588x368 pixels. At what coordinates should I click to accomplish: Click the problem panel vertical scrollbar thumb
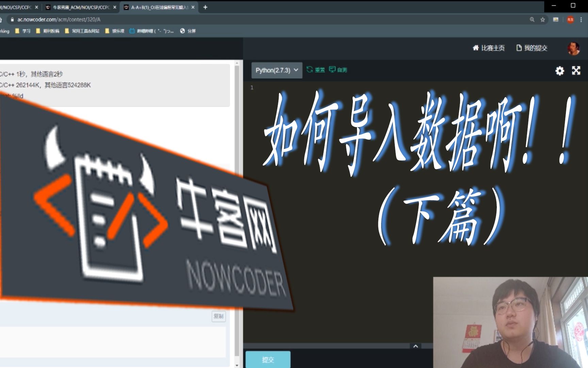tap(237, 211)
